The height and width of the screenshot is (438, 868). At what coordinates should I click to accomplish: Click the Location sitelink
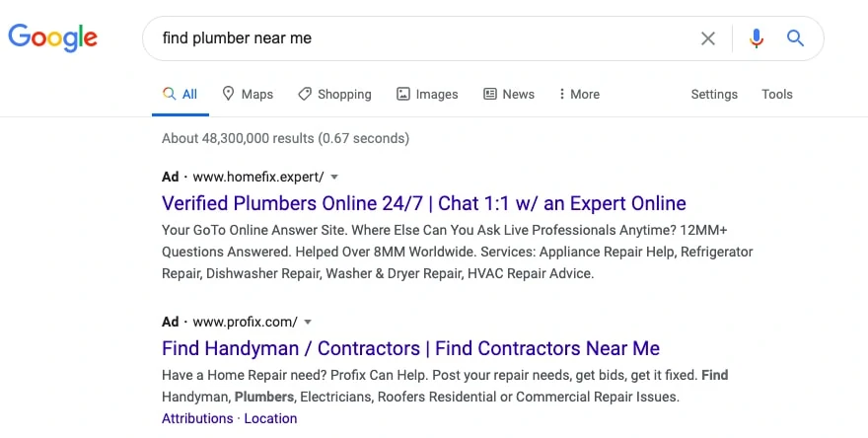point(270,418)
